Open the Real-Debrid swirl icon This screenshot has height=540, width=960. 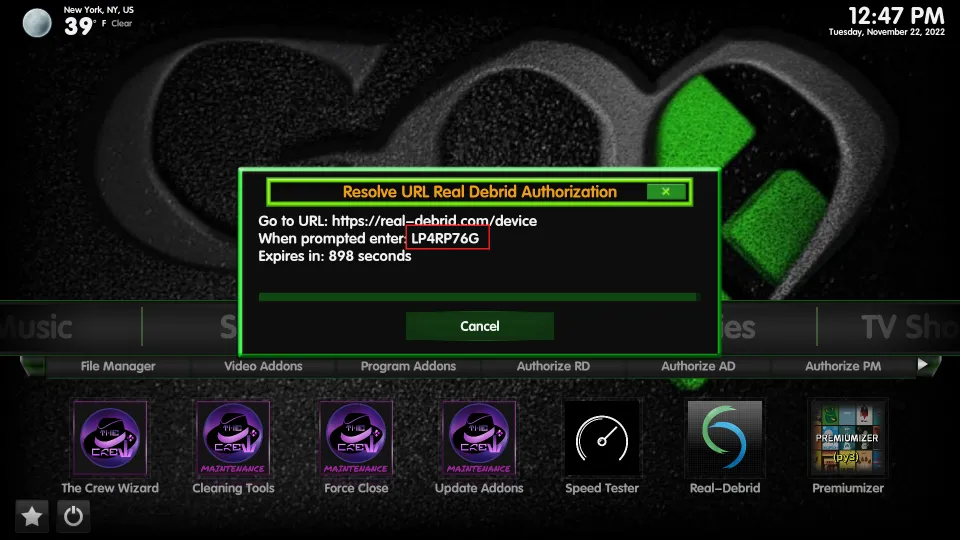click(x=725, y=438)
